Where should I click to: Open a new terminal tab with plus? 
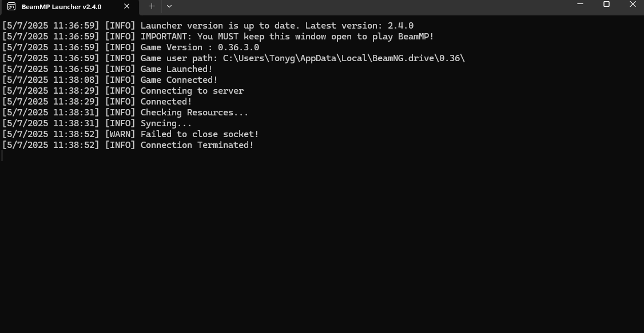(152, 6)
